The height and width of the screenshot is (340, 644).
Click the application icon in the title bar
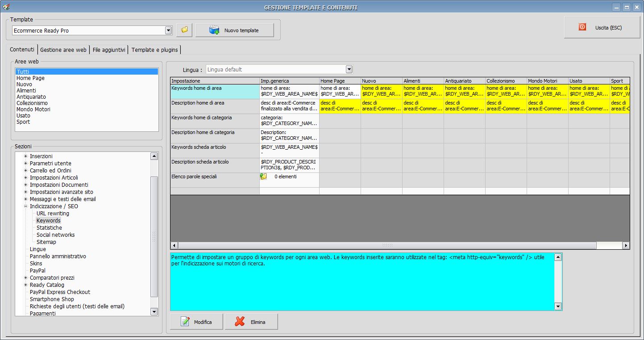6,7
